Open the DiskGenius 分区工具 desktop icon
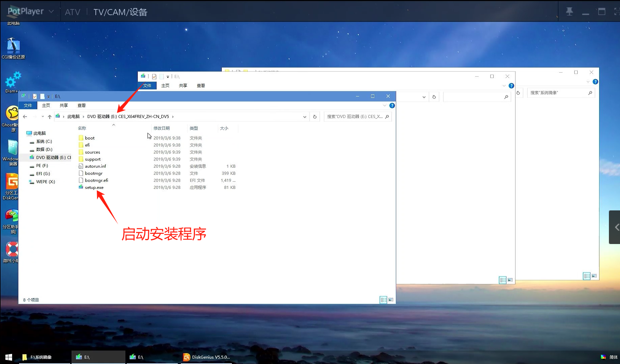 click(11, 187)
